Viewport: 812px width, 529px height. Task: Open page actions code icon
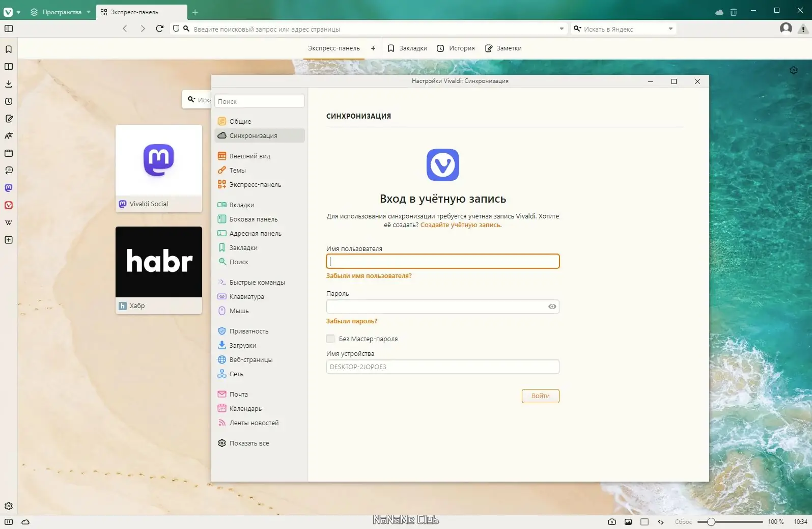point(661,522)
